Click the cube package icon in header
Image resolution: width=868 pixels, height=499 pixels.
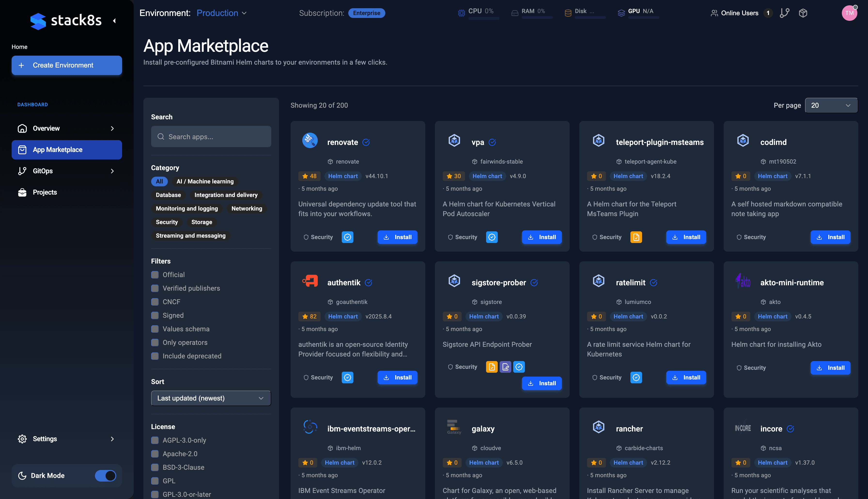[x=803, y=13]
